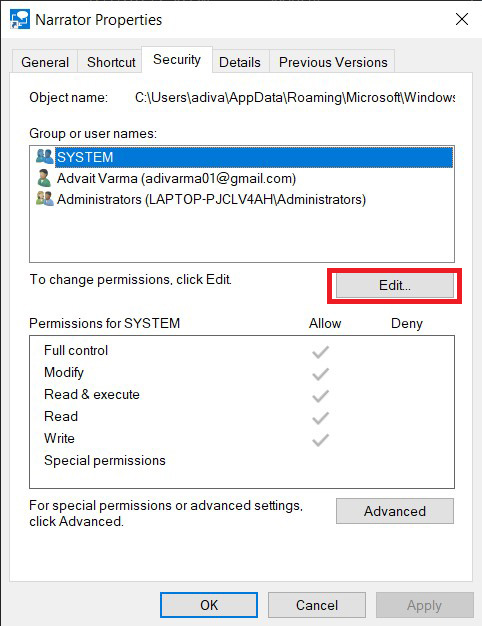Click Write Allow checkmark
The height and width of the screenshot is (626, 482).
click(x=320, y=440)
